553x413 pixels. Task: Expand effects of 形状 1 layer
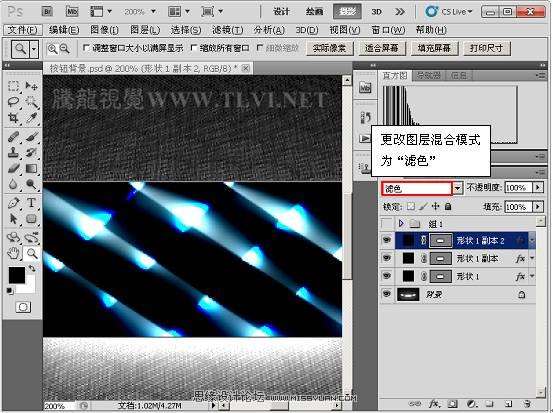(x=532, y=276)
